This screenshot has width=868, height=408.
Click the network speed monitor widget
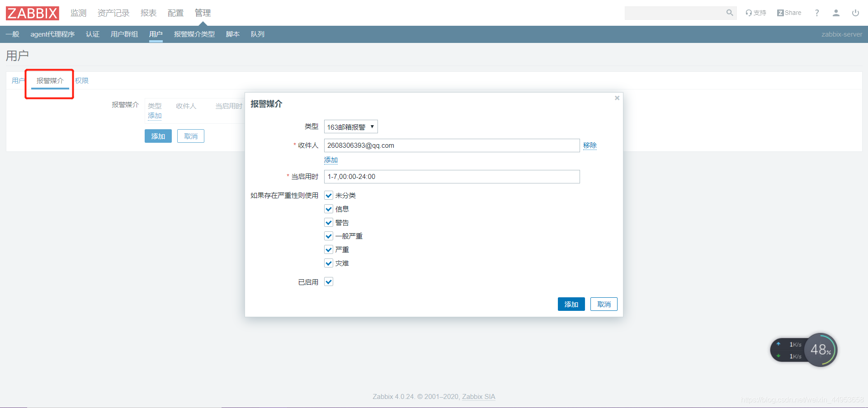pos(804,350)
